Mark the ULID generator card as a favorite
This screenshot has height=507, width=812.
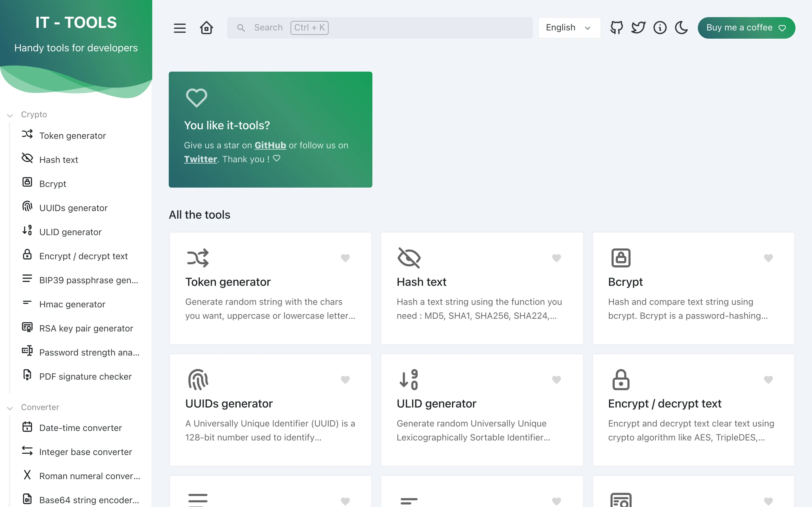[x=556, y=380]
